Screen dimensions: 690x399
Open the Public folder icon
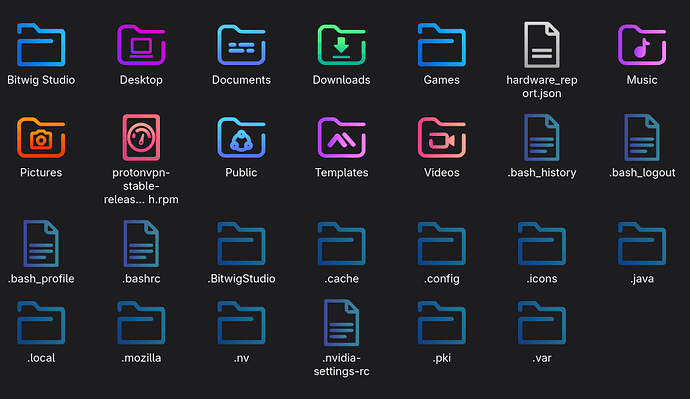[x=241, y=137]
